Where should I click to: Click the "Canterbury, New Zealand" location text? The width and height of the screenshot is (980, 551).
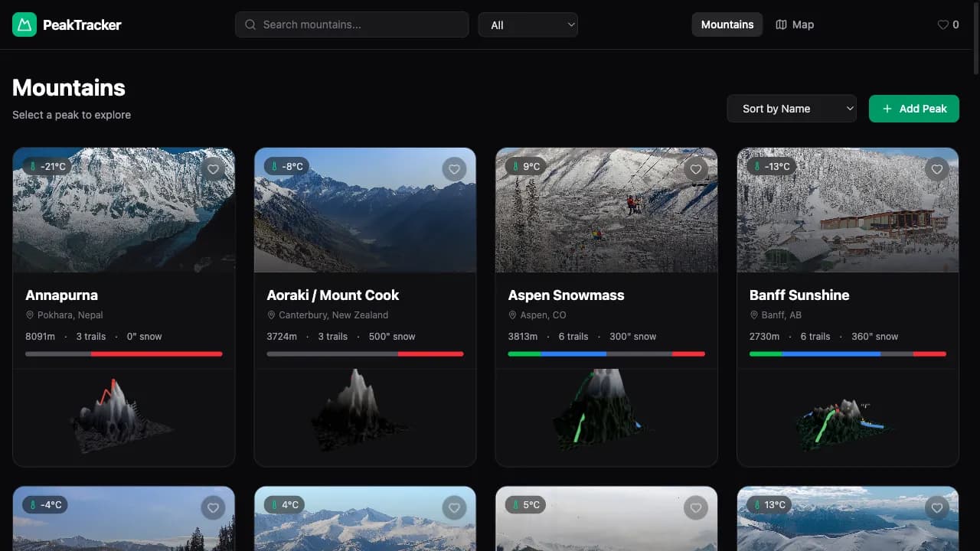(x=334, y=315)
